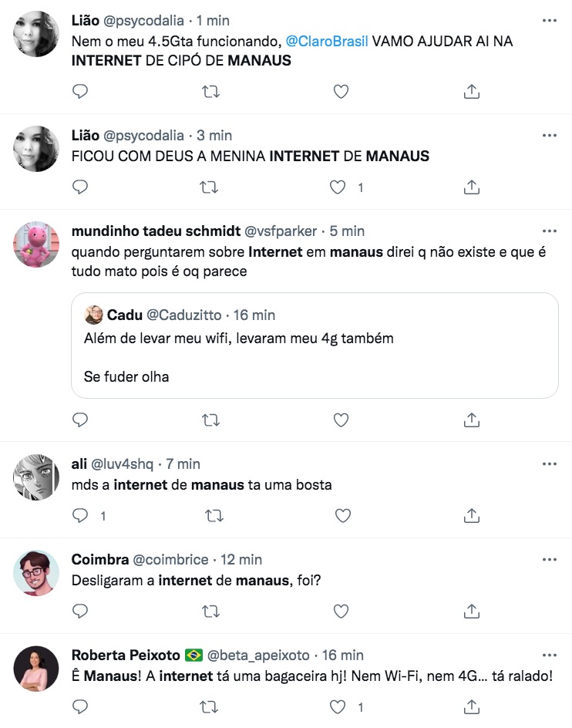The image size is (572, 728).
Task: Reply to ali's tweet about Manaus internet
Action: [x=80, y=515]
